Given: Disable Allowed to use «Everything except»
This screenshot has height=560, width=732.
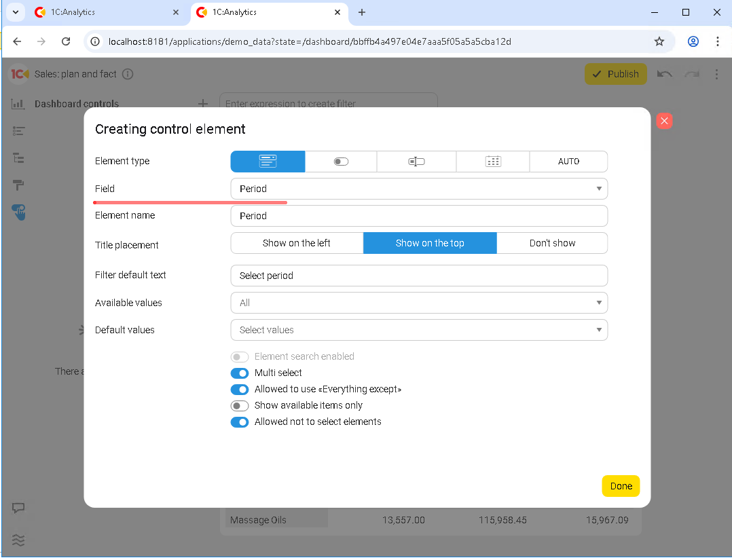Looking at the screenshot, I should [x=240, y=390].
